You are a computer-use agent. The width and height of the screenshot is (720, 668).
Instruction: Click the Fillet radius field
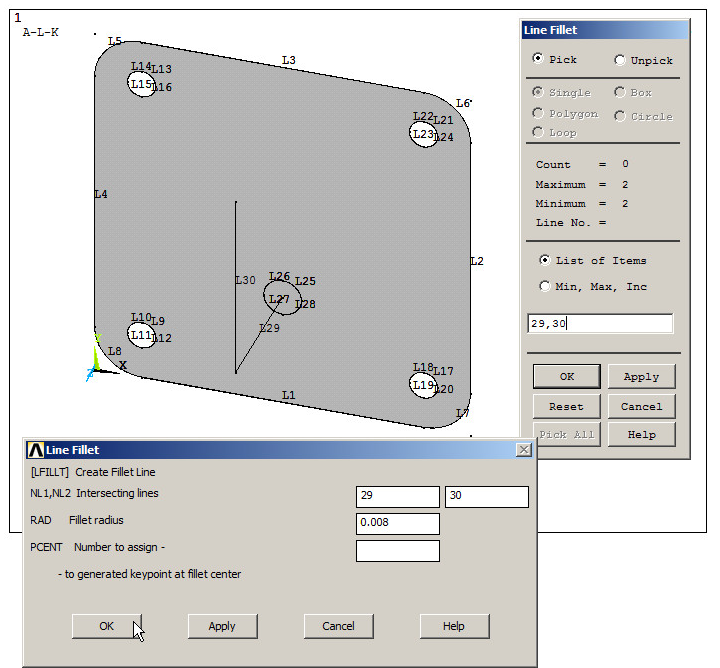click(x=397, y=524)
